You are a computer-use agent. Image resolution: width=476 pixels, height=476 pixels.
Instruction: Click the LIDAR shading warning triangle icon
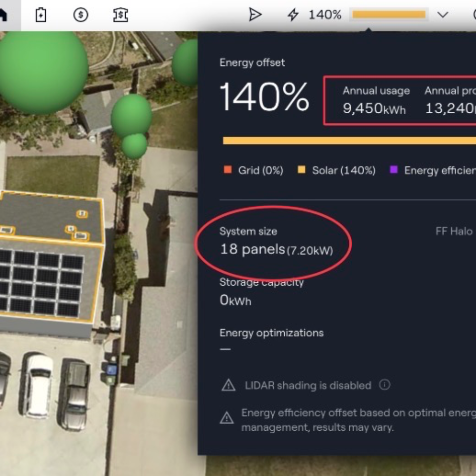(x=228, y=385)
